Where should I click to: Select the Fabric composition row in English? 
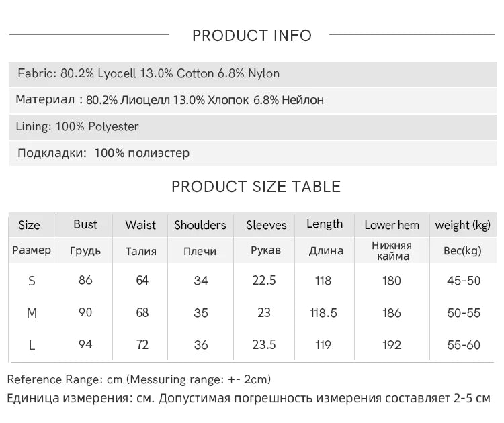coord(149,74)
